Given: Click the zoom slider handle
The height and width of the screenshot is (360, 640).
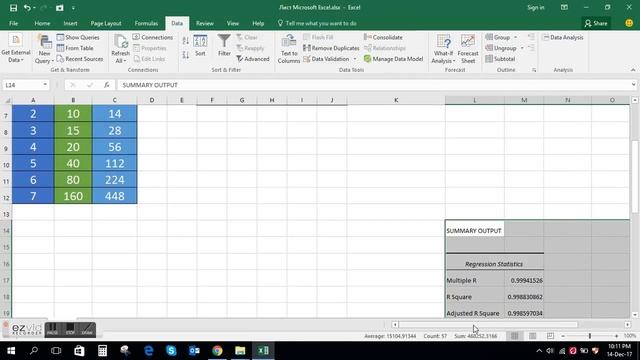Looking at the screenshot, I should pos(589,336).
